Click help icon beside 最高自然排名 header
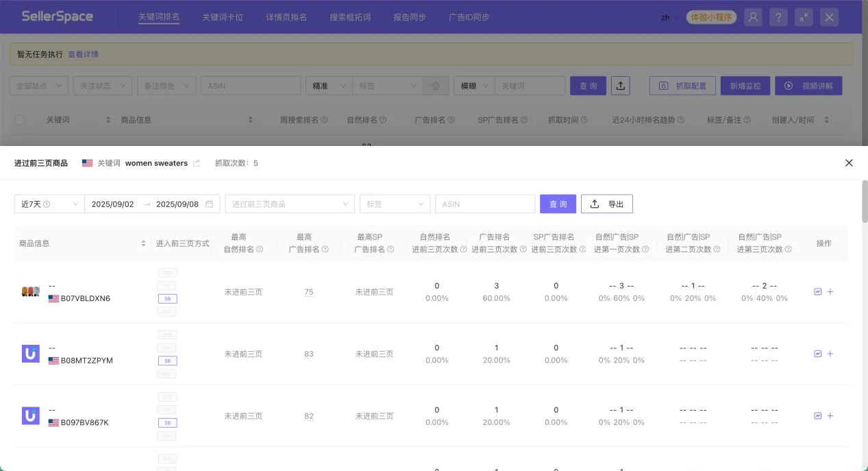This screenshot has width=868, height=471. click(260, 250)
